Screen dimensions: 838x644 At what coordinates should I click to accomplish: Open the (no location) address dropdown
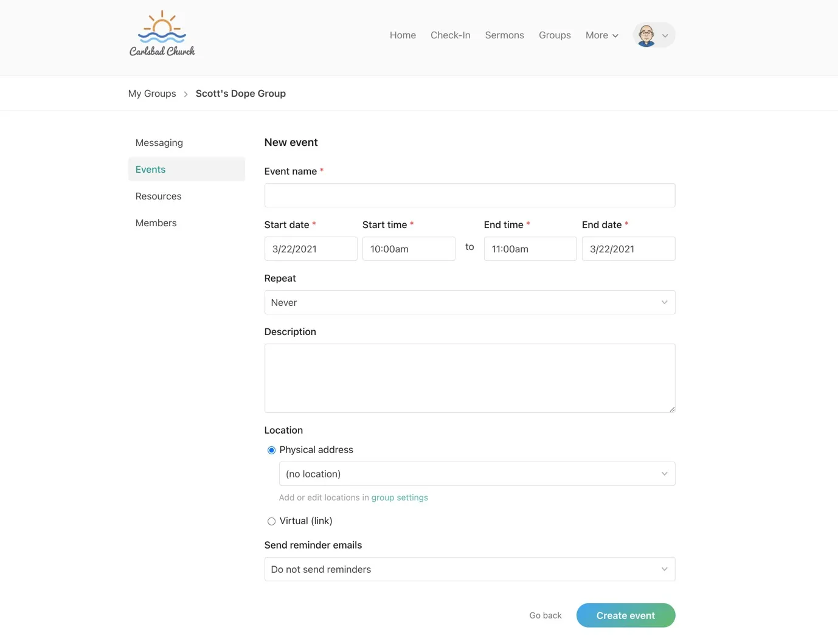click(x=477, y=474)
